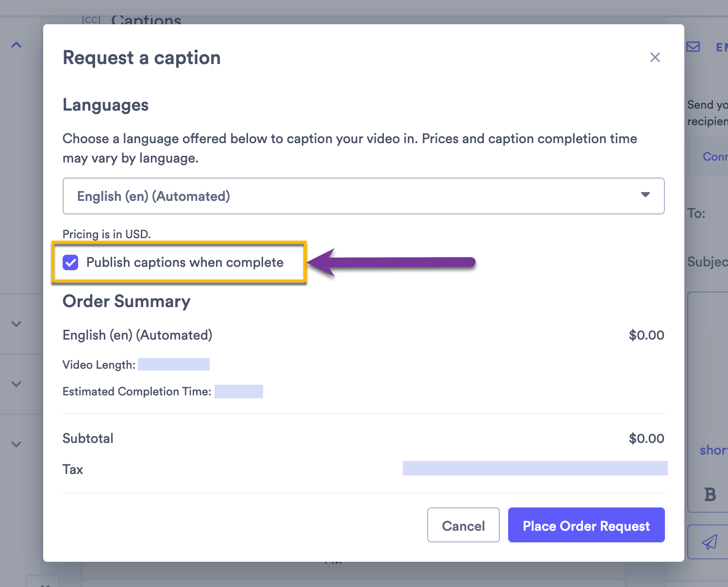The height and width of the screenshot is (587, 728).
Task: Click the CC captions icon at top
Action: 91,19
